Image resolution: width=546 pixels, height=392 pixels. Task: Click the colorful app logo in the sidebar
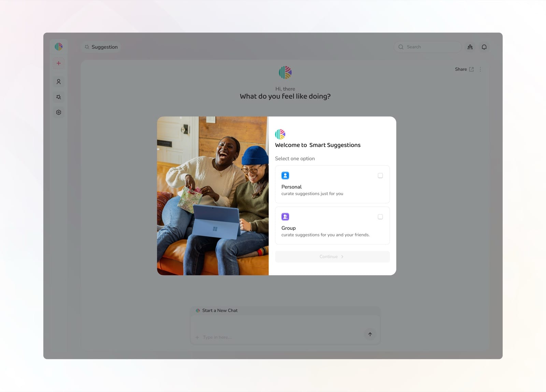[x=59, y=47]
